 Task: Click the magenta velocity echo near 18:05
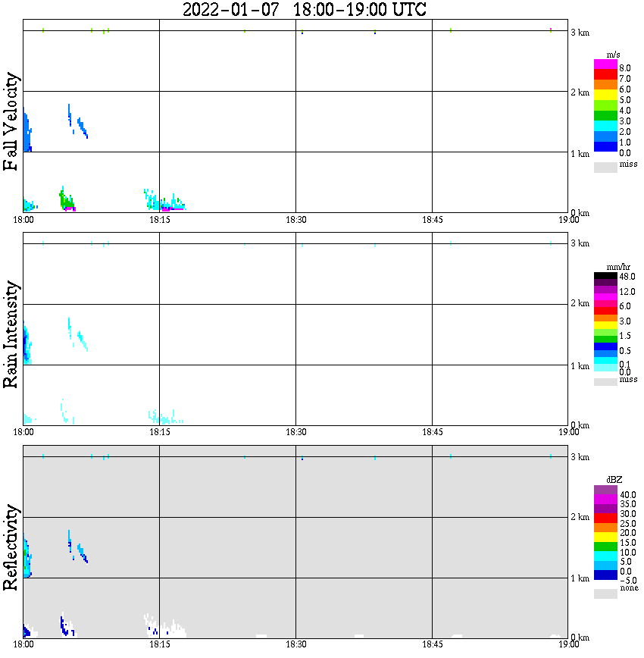pyautogui.click(x=70, y=208)
